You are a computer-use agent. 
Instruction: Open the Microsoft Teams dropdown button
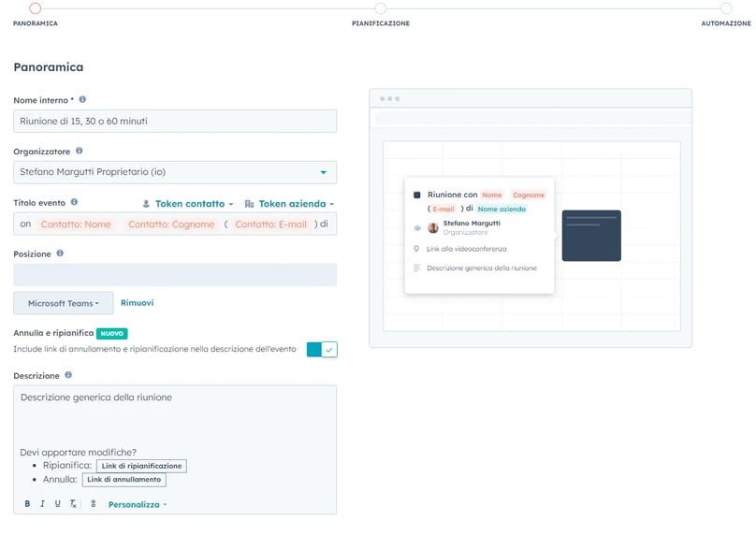63,303
